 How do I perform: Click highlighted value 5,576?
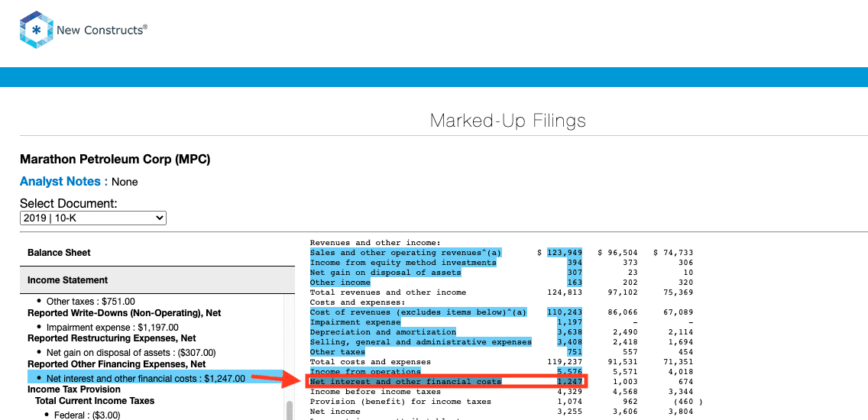coord(569,372)
